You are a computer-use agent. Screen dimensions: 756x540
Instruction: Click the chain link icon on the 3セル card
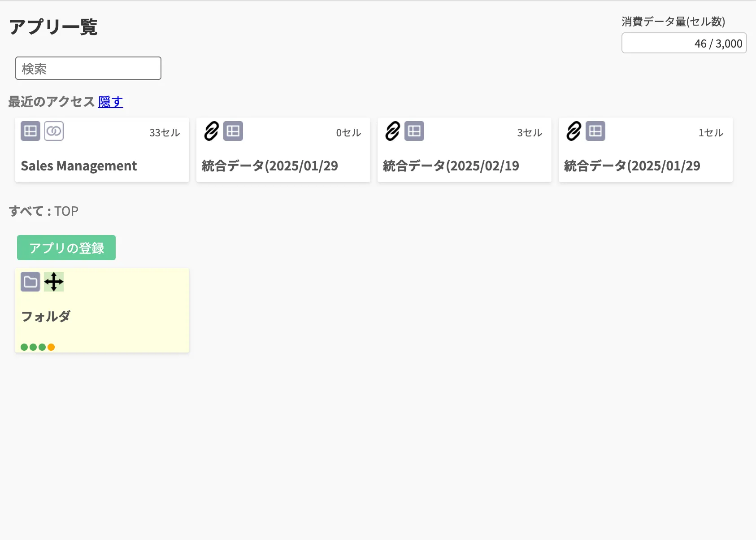[x=392, y=131]
